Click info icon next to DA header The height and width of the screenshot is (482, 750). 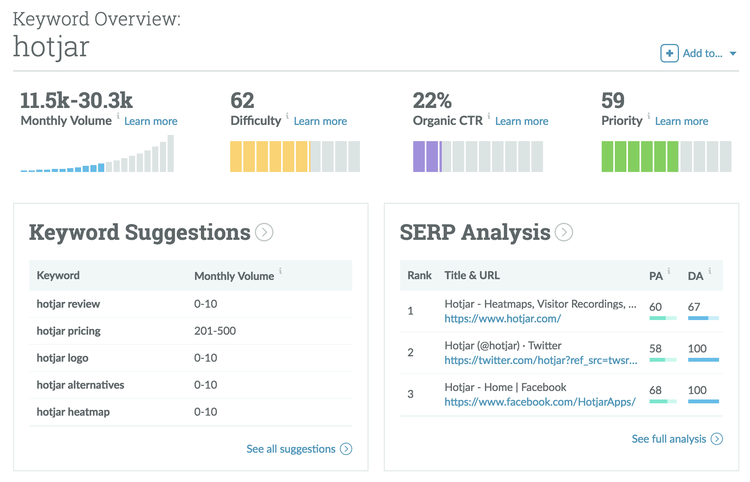(x=709, y=271)
